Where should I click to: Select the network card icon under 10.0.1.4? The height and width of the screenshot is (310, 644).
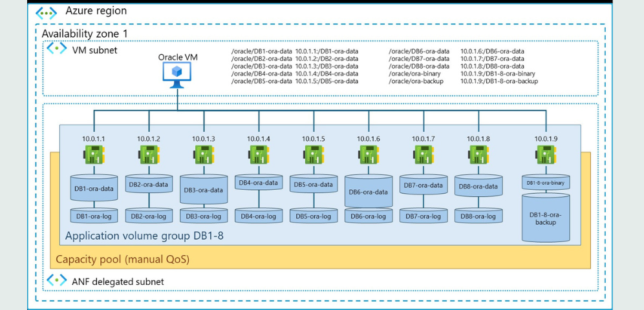point(259,155)
